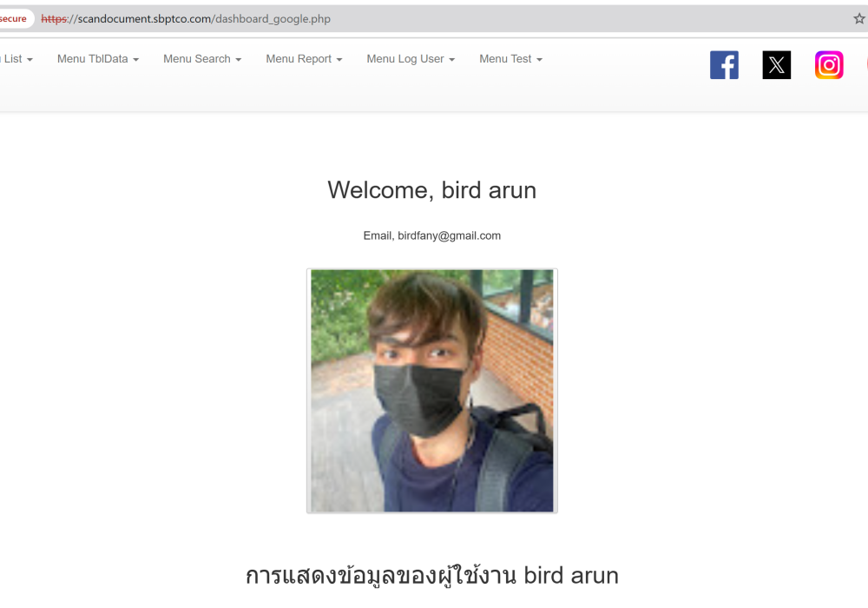
Task: Expand the Menu TblData dropdown
Action: [98, 59]
